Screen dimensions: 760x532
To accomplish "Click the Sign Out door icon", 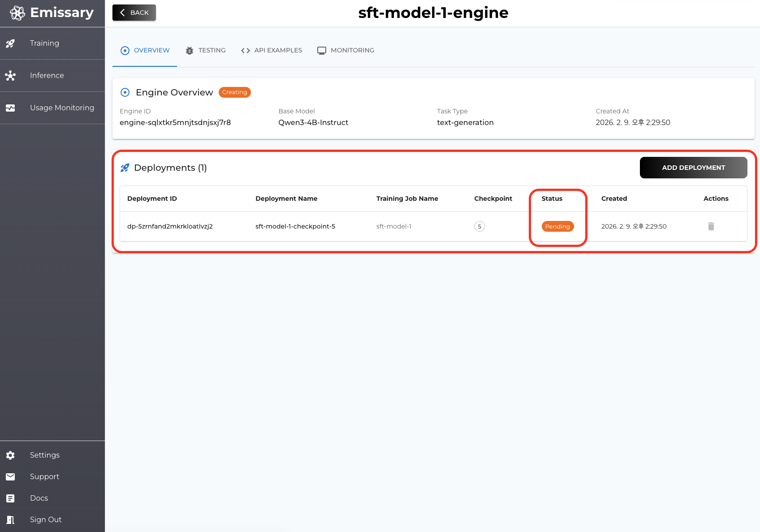I will (x=10, y=520).
